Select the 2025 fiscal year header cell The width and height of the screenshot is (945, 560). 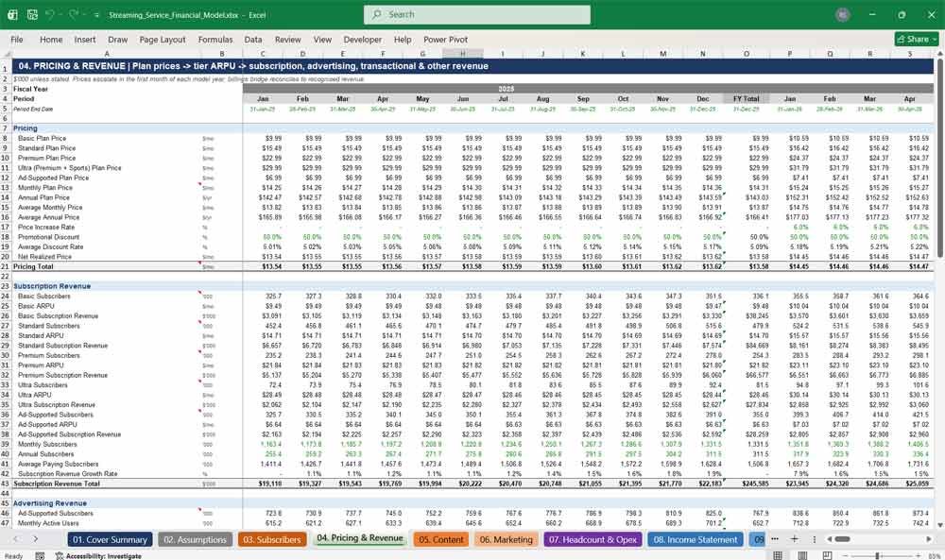pos(506,89)
